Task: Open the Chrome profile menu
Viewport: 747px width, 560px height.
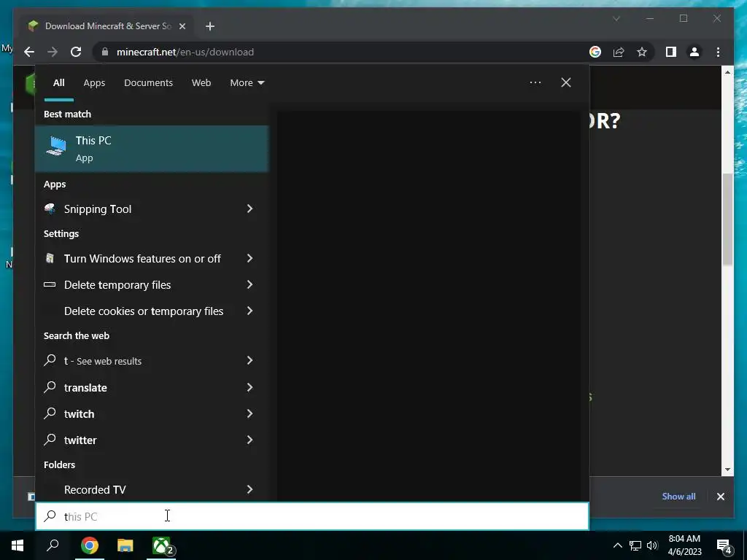Action: tap(694, 52)
